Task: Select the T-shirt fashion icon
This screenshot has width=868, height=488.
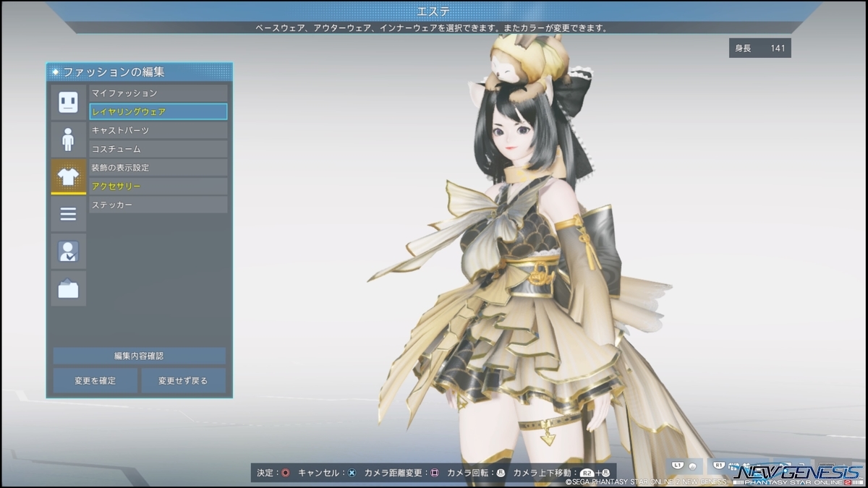Action: pos(68,177)
